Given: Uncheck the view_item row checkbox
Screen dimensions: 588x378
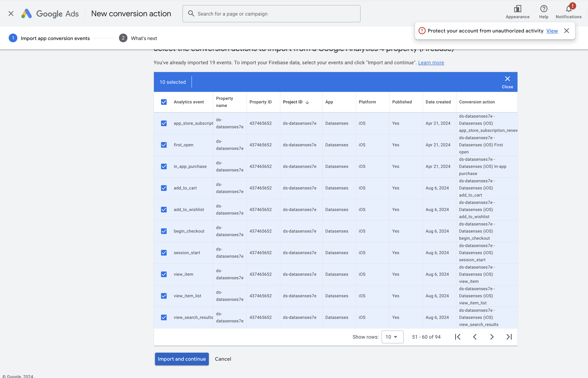Looking at the screenshot, I should click(x=164, y=274).
